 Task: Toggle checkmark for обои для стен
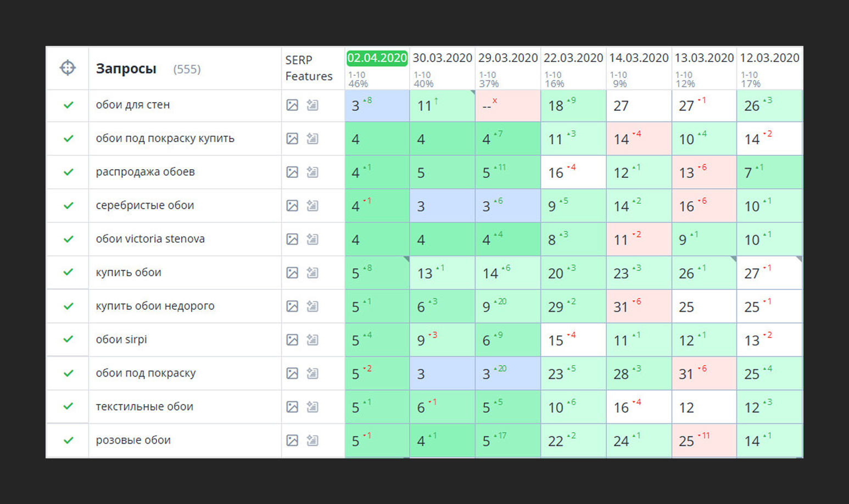[x=68, y=105]
